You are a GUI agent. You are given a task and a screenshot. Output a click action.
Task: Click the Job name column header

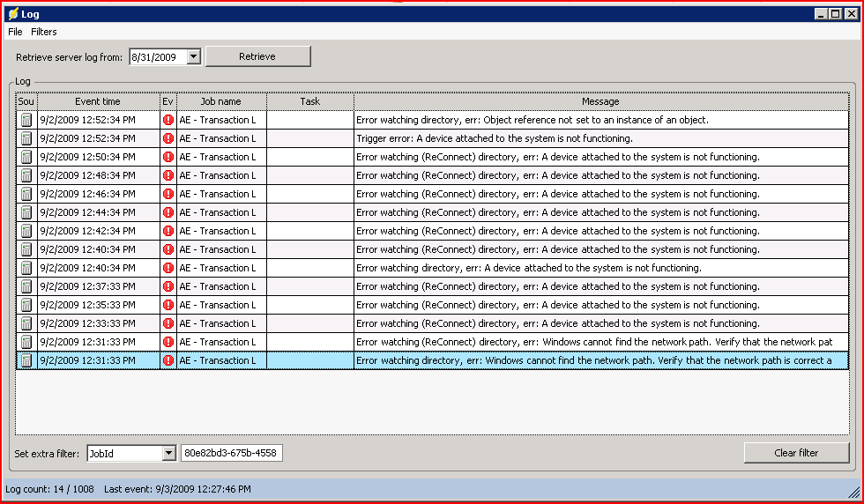[x=220, y=101]
